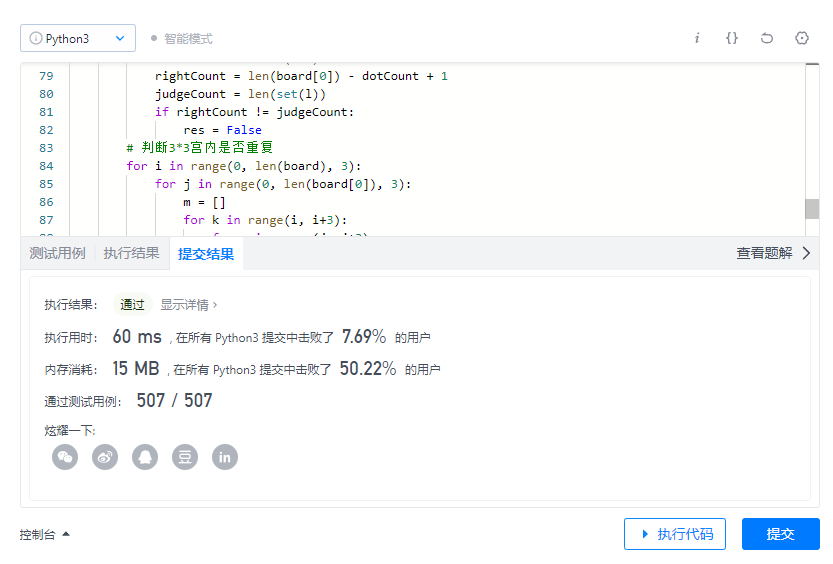Share result via Douban icon
The image size is (833, 564).
tap(185, 457)
